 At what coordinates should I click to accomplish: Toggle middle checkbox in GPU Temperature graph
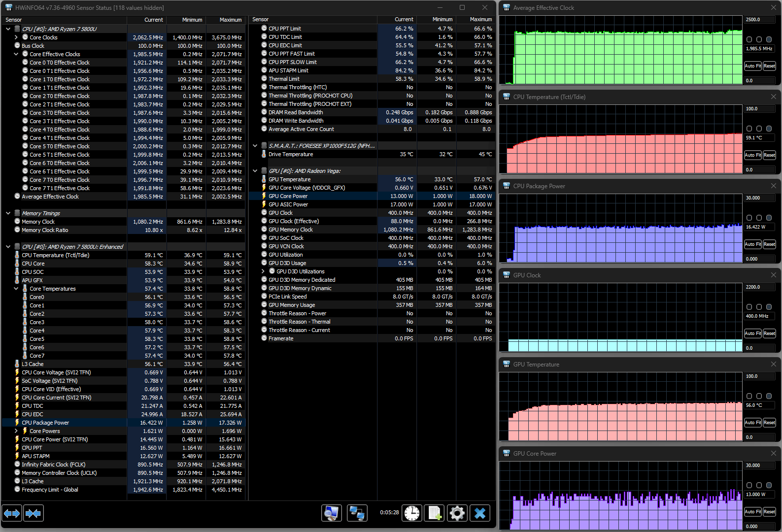pos(759,396)
